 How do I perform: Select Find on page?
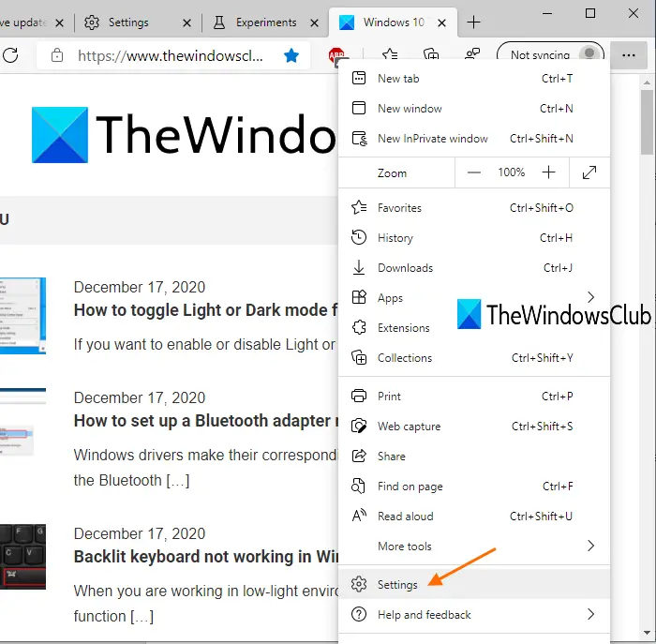point(474,487)
